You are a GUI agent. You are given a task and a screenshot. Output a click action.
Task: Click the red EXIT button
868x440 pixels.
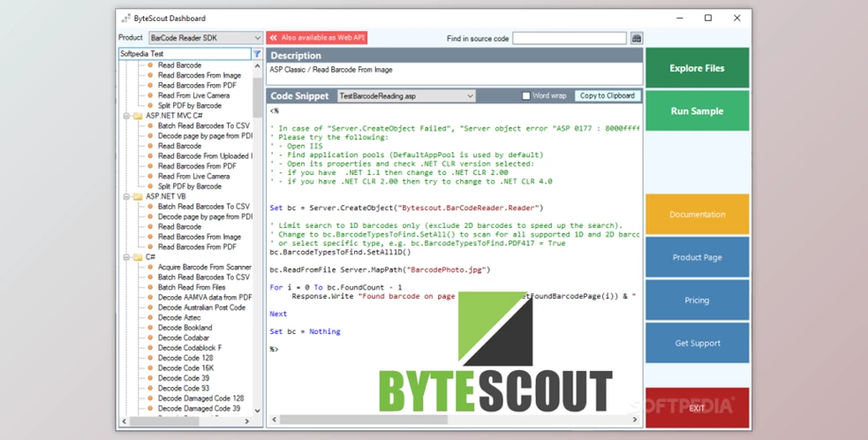(697, 408)
